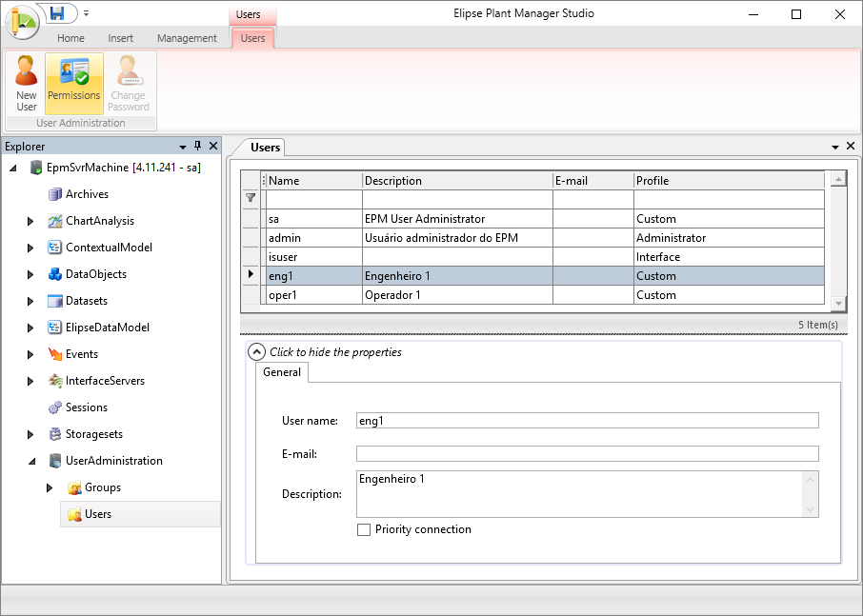This screenshot has height=616, width=863.
Task: Select the Sessions gear icon
Action: [x=55, y=407]
